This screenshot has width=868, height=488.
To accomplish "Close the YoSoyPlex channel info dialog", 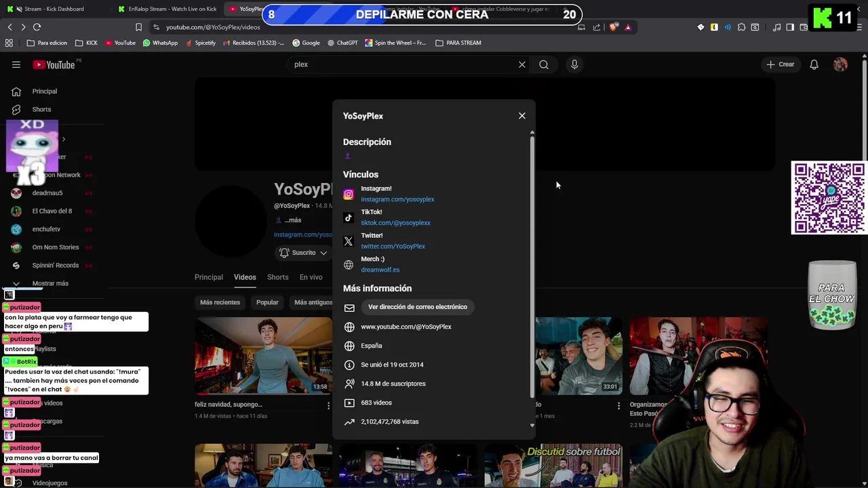I will click(522, 116).
